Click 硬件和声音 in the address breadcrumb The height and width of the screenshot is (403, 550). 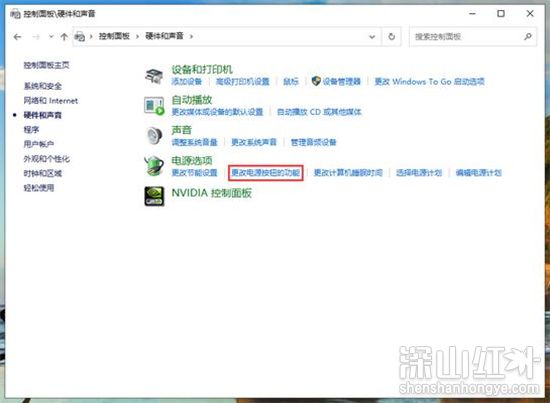pos(164,36)
